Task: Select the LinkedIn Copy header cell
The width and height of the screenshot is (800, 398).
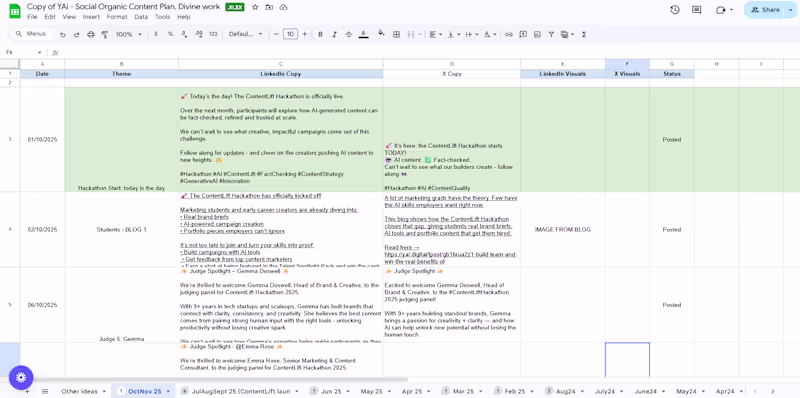Action: coord(281,74)
